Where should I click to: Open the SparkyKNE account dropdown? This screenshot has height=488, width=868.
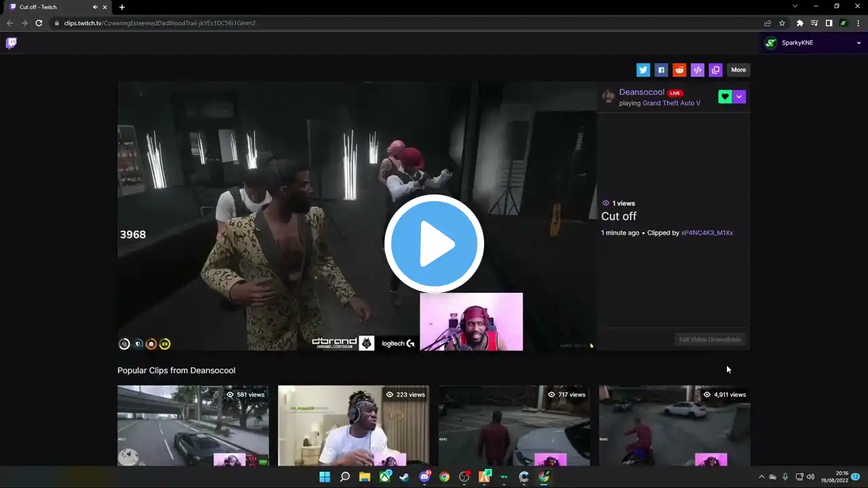[x=813, y=43]
